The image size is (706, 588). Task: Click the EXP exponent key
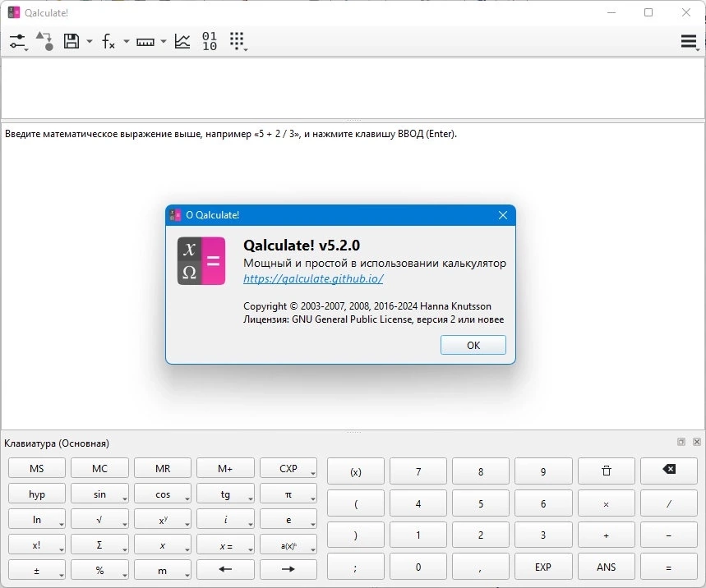[543, 567]
